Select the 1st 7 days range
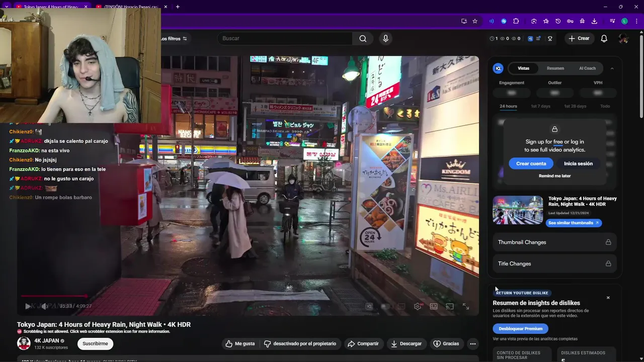Image resolution: width=644 pixels, height=362 pixels. 540,107
